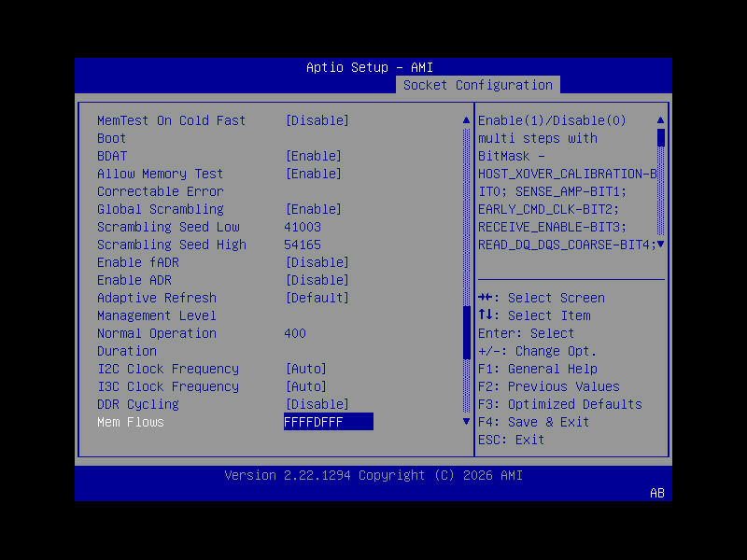Click the Version 2.22.1294 copyright text
The image size is (747, 560).
tap(373, 475)
